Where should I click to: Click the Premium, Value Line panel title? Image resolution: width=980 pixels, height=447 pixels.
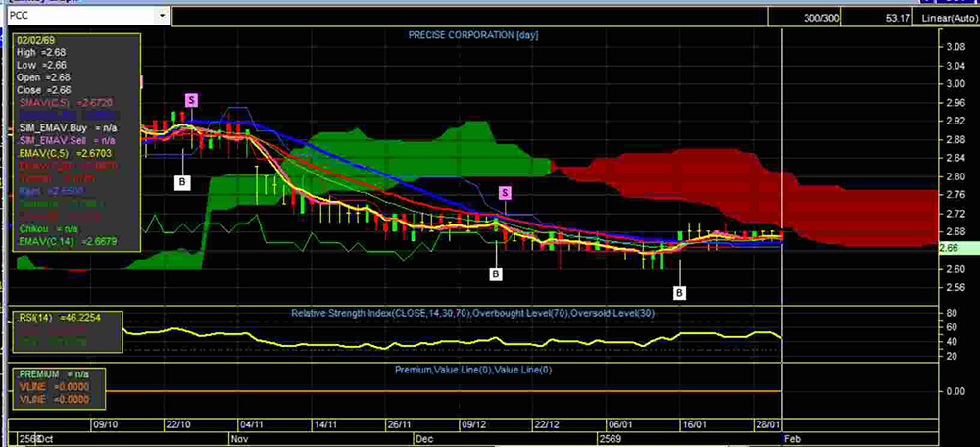(473, 369)
